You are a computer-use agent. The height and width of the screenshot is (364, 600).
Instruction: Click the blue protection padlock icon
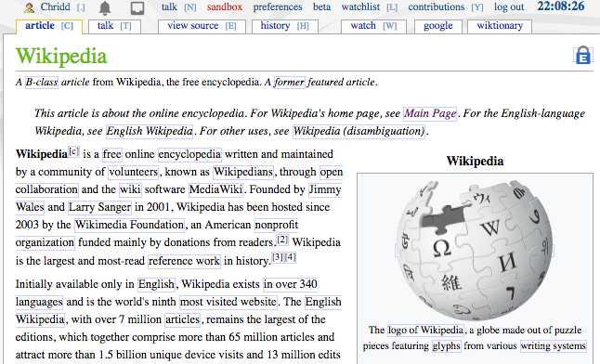click(x=583, y=55)
